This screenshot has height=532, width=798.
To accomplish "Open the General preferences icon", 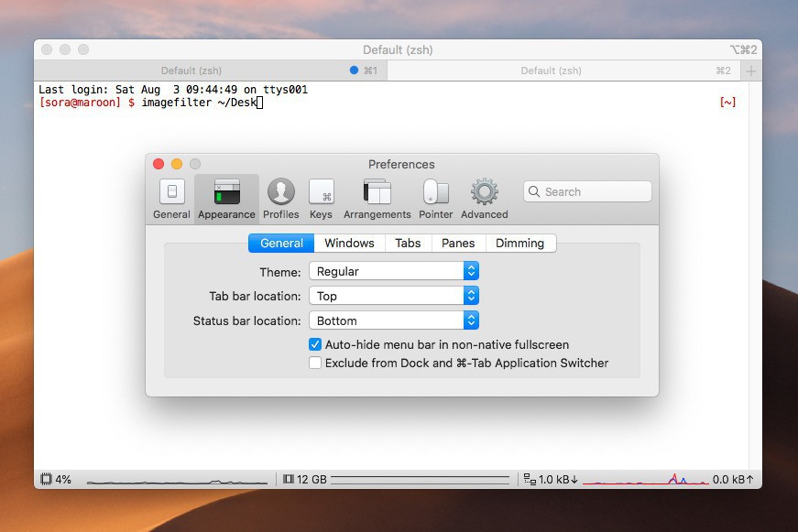I will (171, 192).
